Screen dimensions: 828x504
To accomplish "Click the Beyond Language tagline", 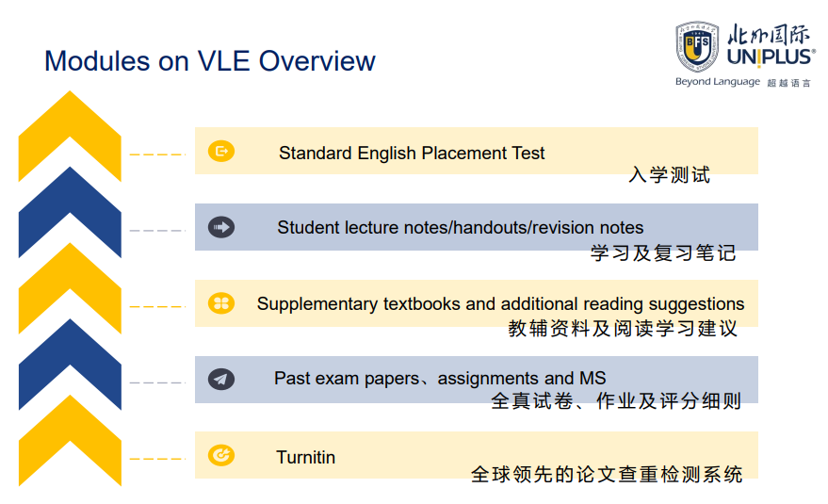I will [x=718, y=82].
